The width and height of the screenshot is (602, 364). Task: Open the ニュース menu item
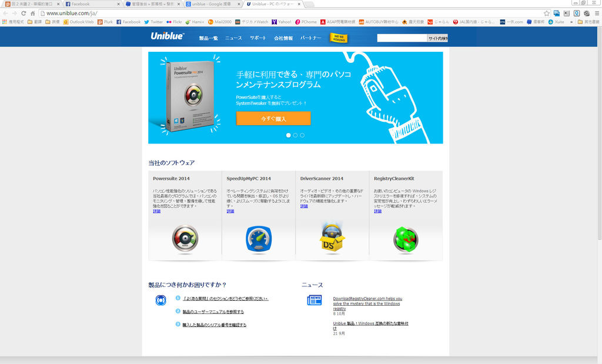(233, 38)
